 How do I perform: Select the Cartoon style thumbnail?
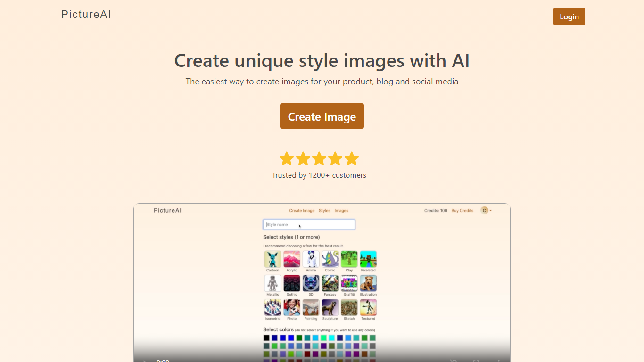272,259
